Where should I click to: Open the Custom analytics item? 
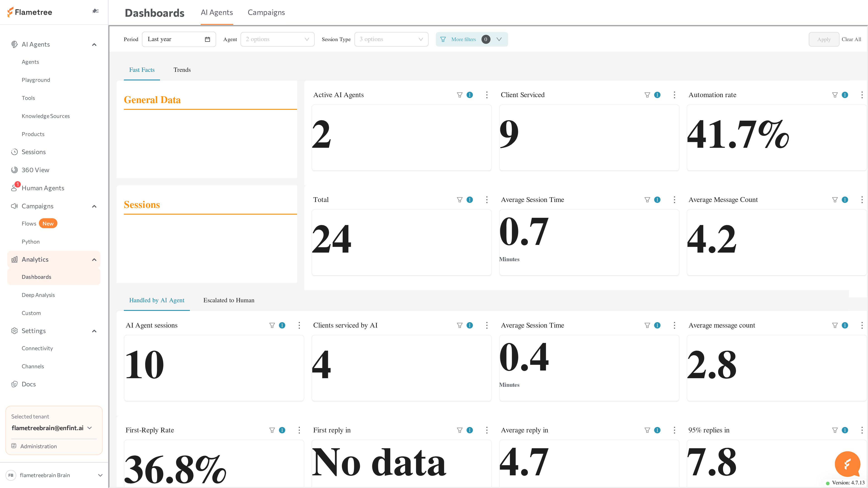31,313
